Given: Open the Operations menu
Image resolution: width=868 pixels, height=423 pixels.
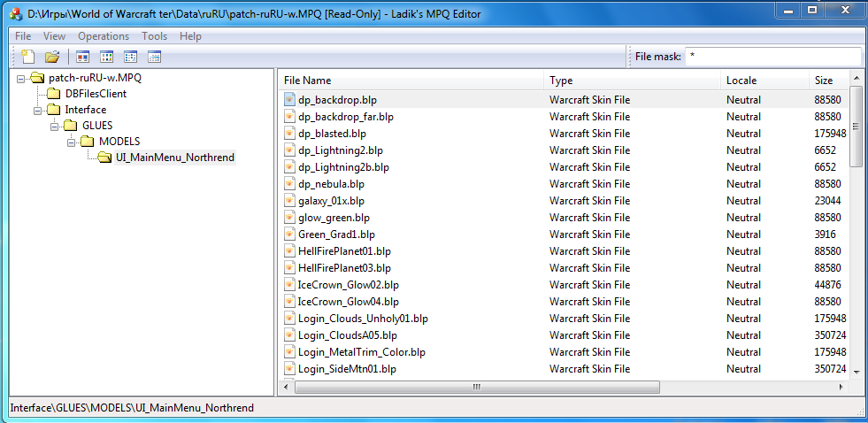Looking at the screenshot, I should pos(104,36).
